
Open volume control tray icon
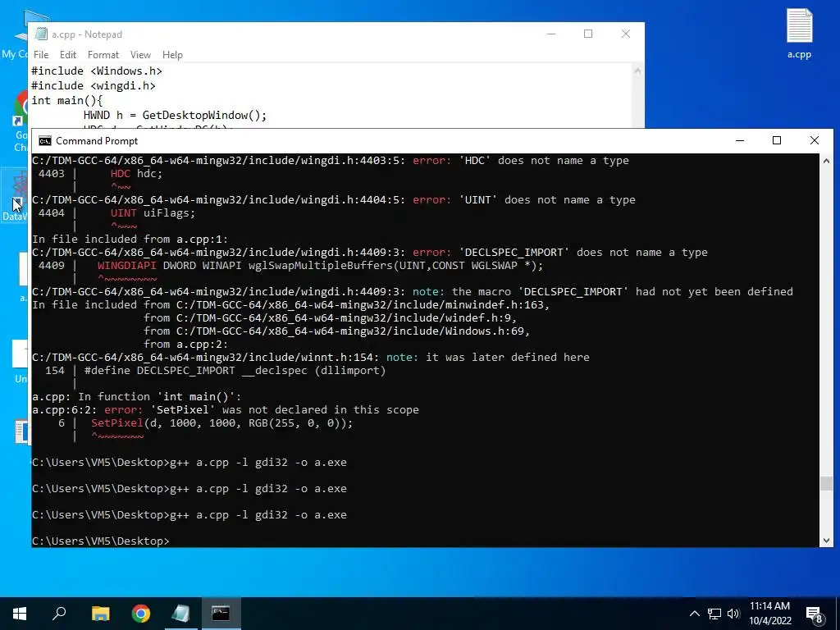[x=733, y=614]
